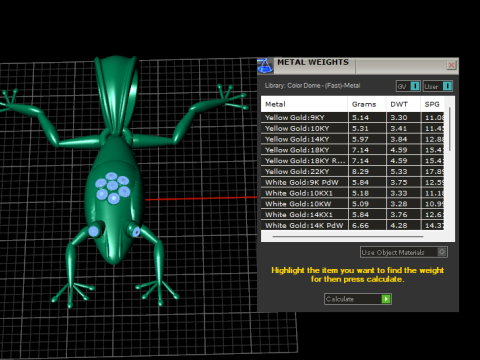Click the frog's left blue eye gem
The height and width of the screenshot is (360, 480).
(94, 231)
